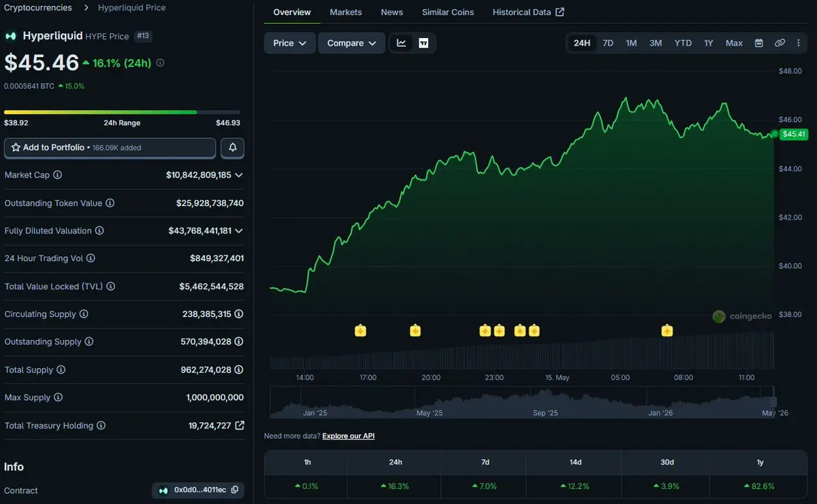Click info icon beside 24 Hour Trading Vol
The image size is (817, 504).
[x=91, y=258]
